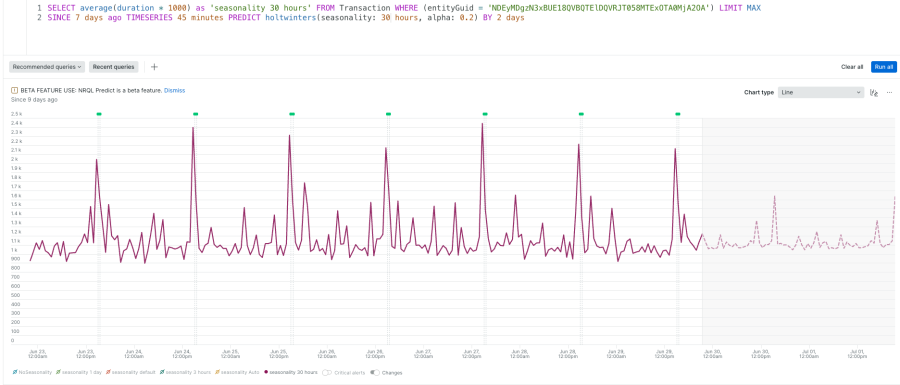This screenshot has height=385, width=900.
Task: Add a new query with the plus icon
Action: tap(154, 67)
